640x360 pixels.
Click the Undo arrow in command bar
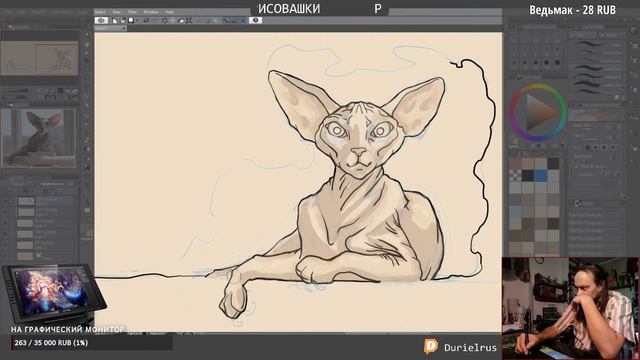pyautogui.click(x=147, y=20)
